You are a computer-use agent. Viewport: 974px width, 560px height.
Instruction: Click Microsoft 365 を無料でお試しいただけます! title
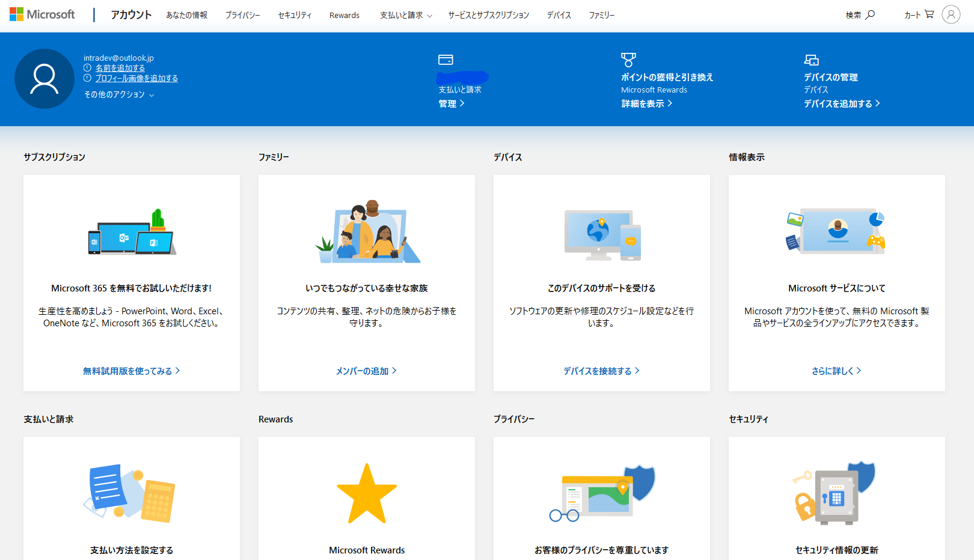(132, 288)
